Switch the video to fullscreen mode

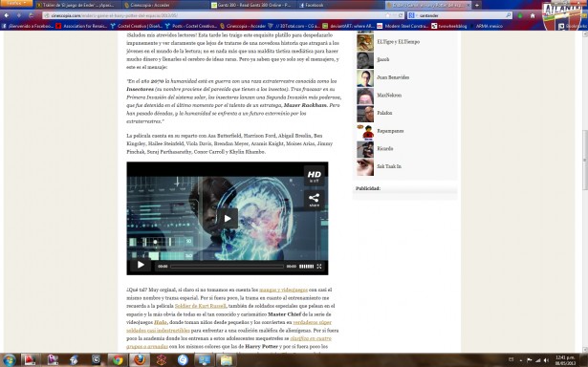[319, 266]
